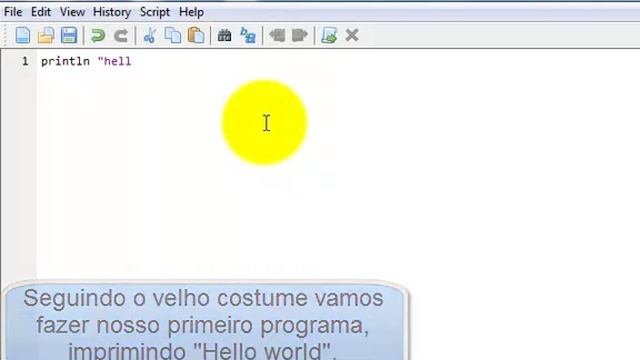Open the Edit menu
This screenshot has height=360, width=640.
pos(41,12)
